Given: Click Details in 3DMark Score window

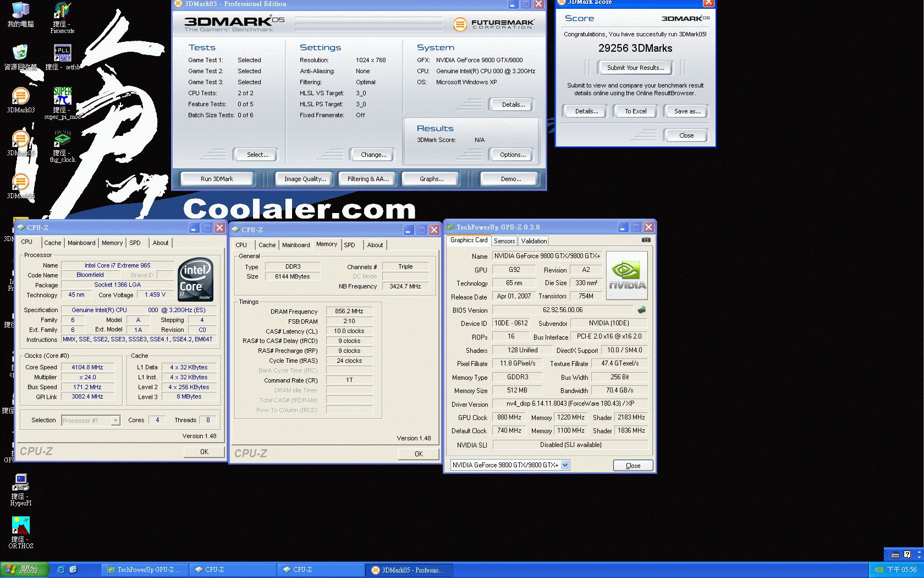Looking at the screenshot, I should (x=585, y=111).
